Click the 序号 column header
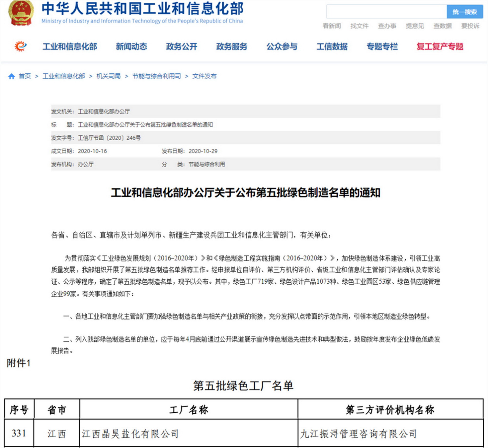The image size is (488, 448). tap(19, 410)
